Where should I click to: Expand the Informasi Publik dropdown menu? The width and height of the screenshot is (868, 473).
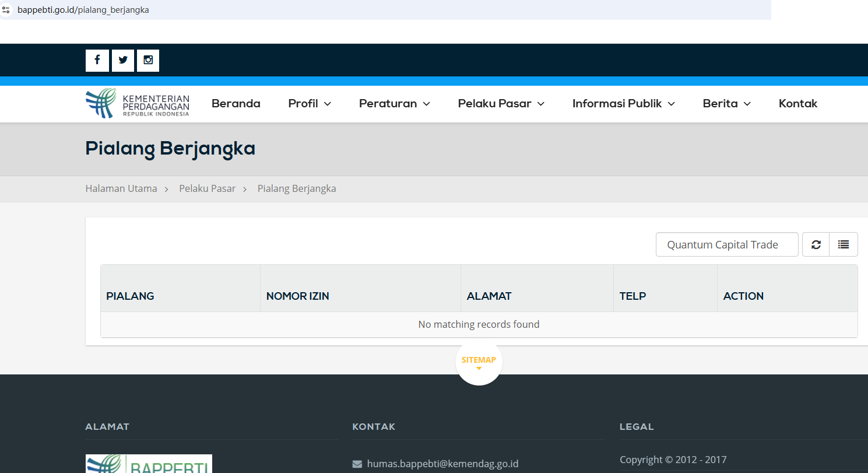point(624,103)
